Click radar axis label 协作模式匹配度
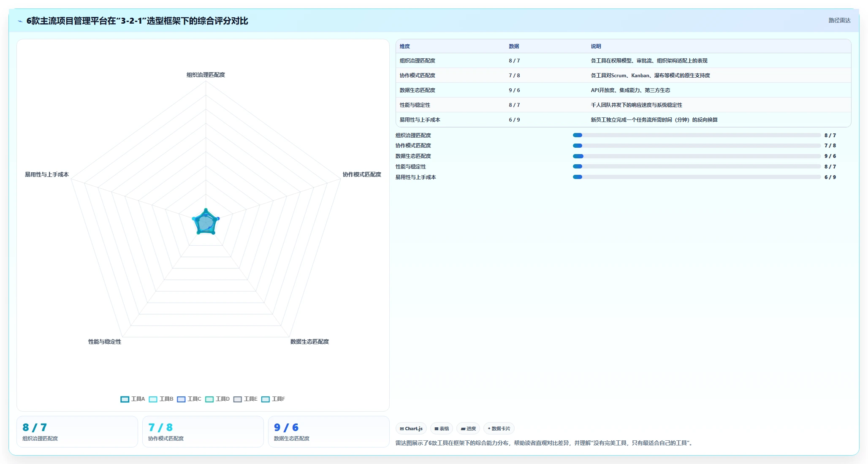Image resolution: width=868 pixels, height=464 pixels. pyautogui.click(x=362, y=174)
